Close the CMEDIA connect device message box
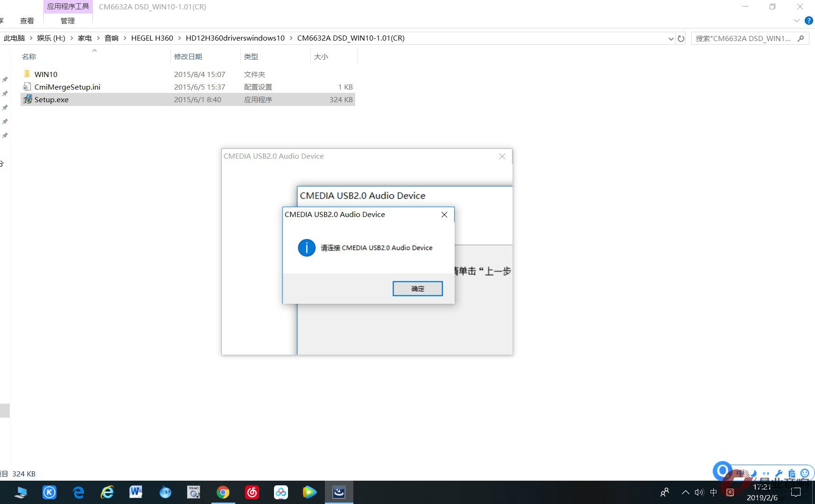This screenshot has height=504, width=815. (x=444, y=215)
